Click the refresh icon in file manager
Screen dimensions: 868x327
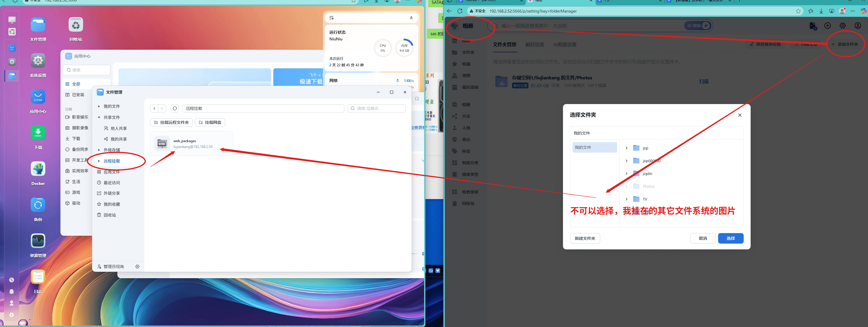click(175, 108)
